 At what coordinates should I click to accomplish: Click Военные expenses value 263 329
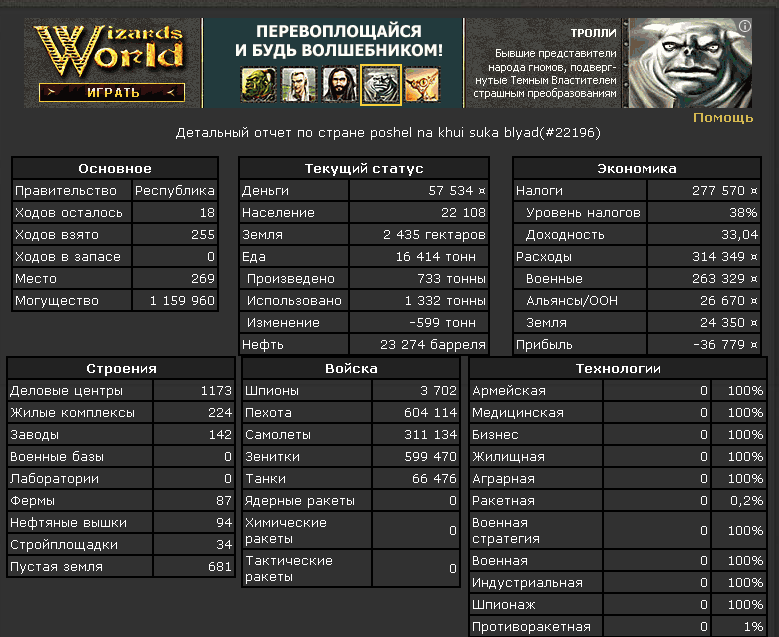coord(725,278)
